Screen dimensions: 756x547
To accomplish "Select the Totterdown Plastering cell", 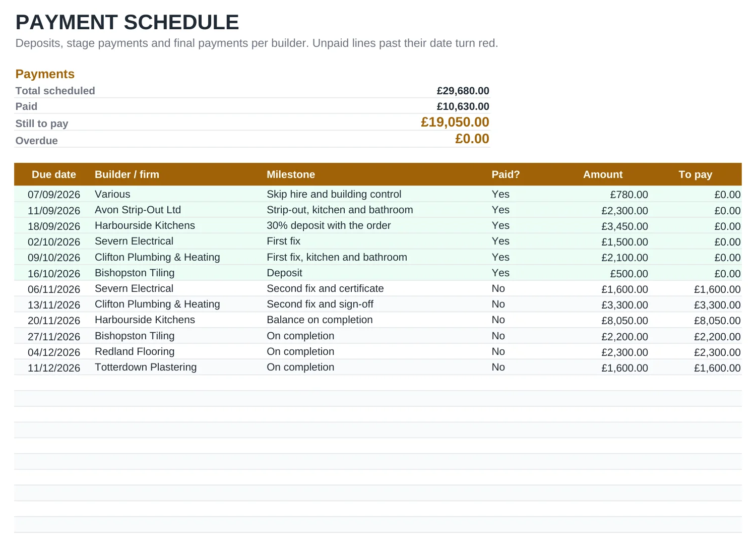I will (146, 367).
